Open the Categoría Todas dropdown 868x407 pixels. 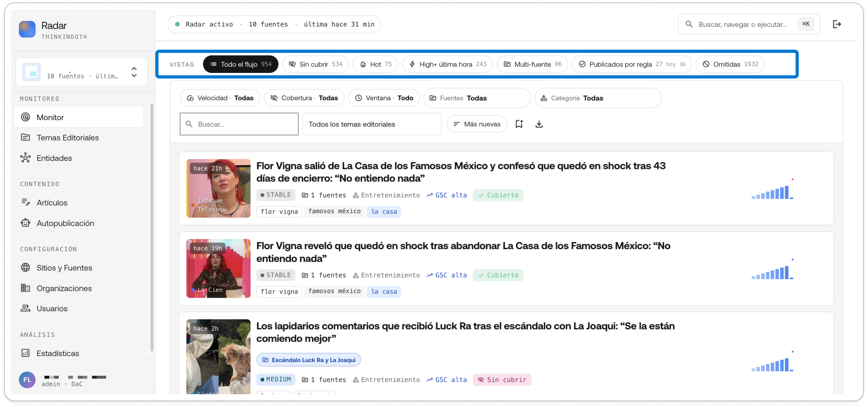pos(598,98)
